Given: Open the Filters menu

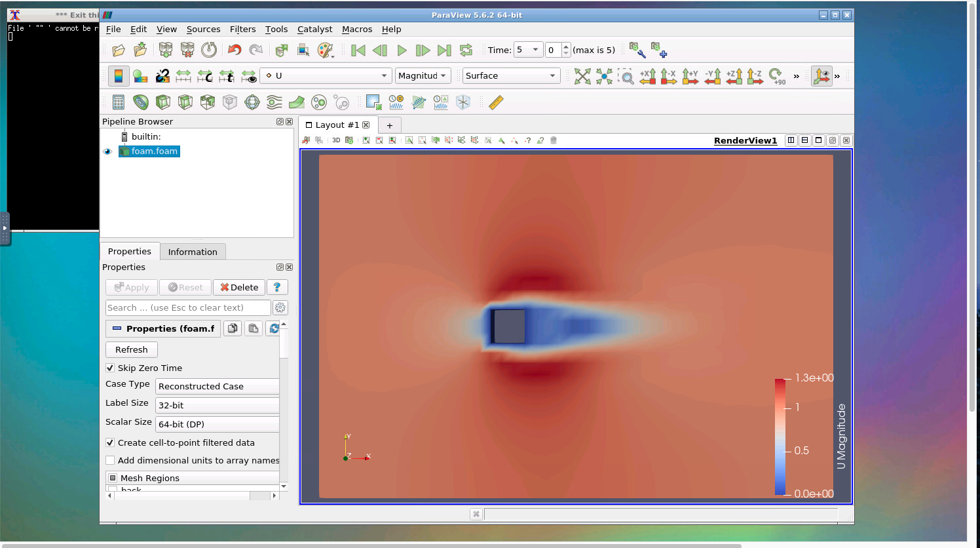Looking at the screenshot, I should pyautogui.click(x=242, y=29).
